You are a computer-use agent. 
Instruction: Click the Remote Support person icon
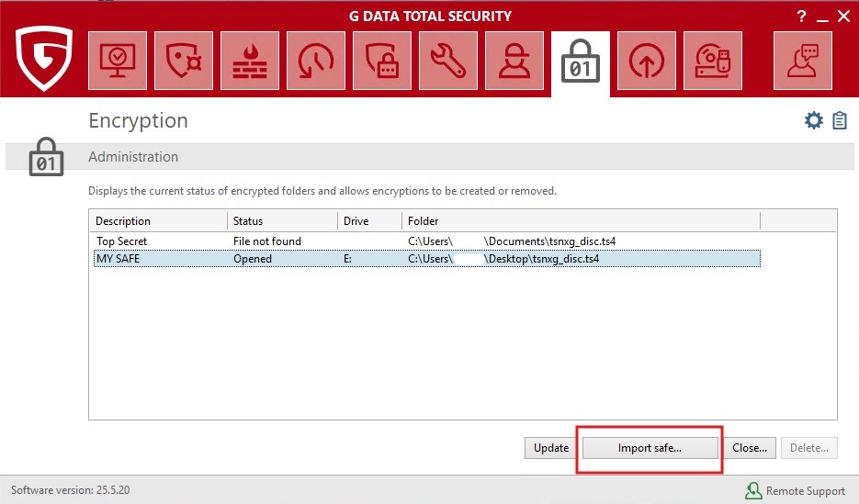point(754,490)
